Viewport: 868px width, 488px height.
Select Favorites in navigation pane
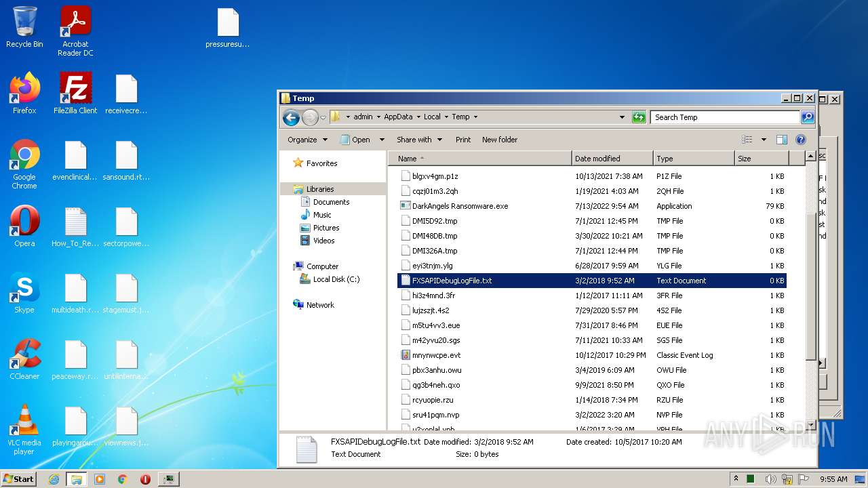tap(321, 163)
